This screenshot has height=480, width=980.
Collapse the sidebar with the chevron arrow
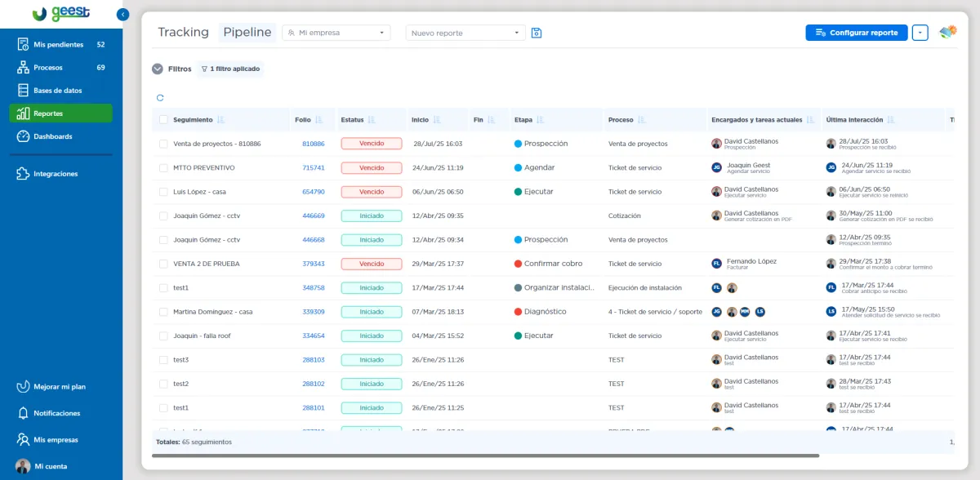(x=123, y=14)
